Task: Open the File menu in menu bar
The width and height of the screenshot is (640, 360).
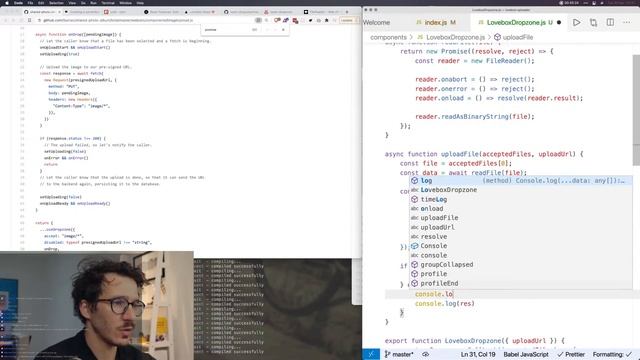Action: point(30,3)
